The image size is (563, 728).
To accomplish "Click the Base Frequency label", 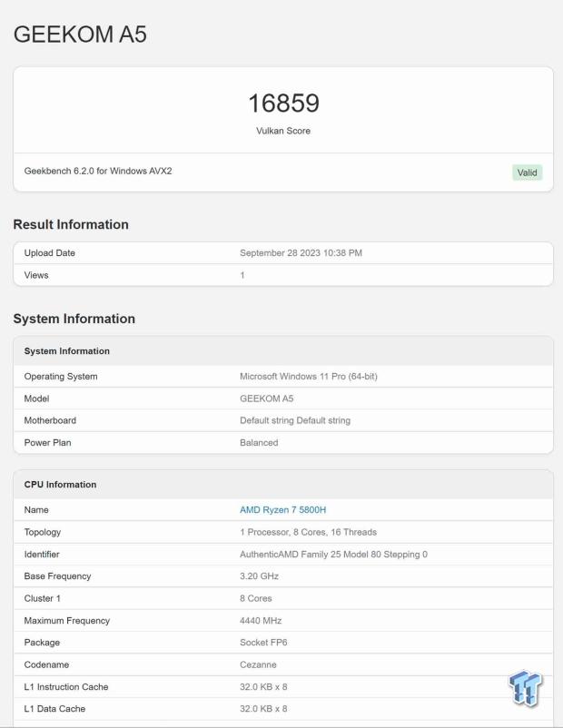I will tap(57, 576).
